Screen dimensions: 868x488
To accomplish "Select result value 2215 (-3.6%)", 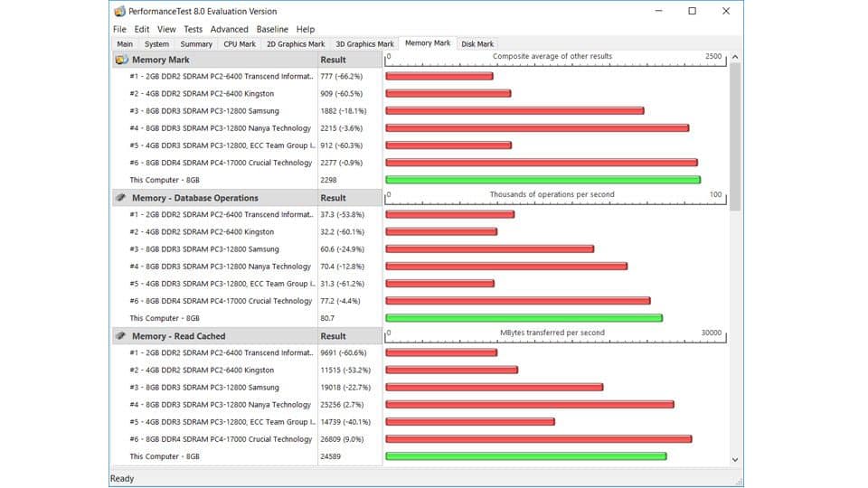I will 342,127.
